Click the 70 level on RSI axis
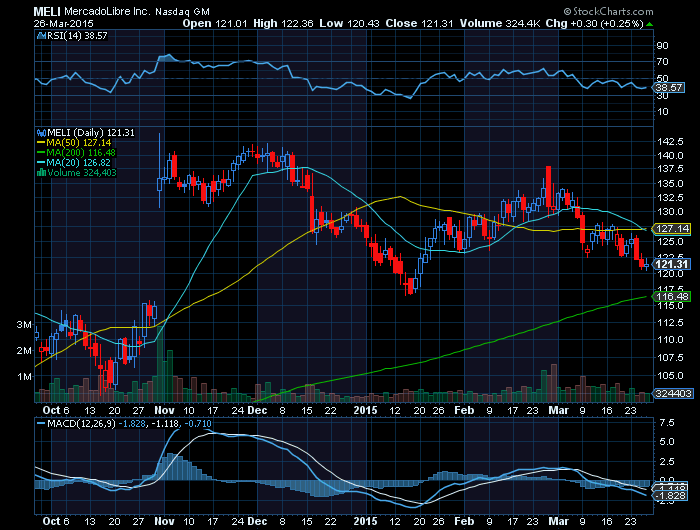 pyautogui.click(x=662, y=62)
